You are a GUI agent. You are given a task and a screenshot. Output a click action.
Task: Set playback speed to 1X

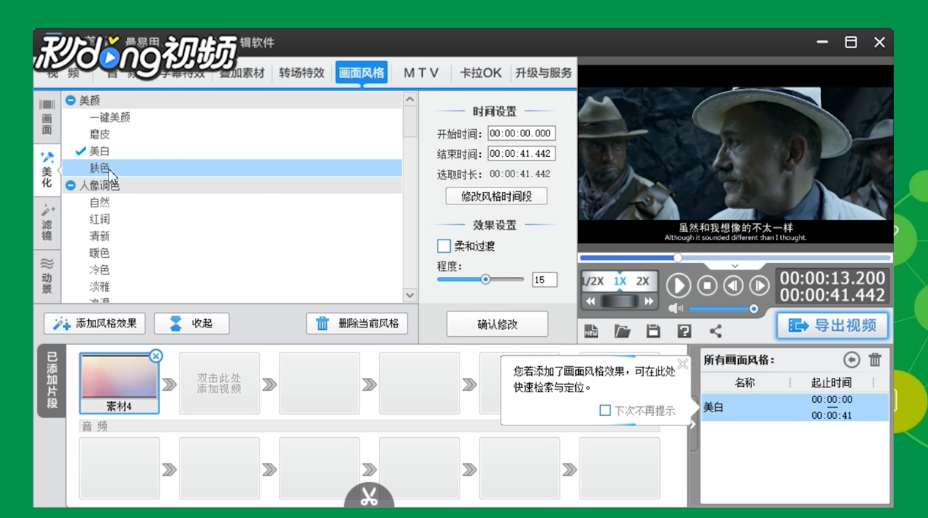[x=620, y=281]
